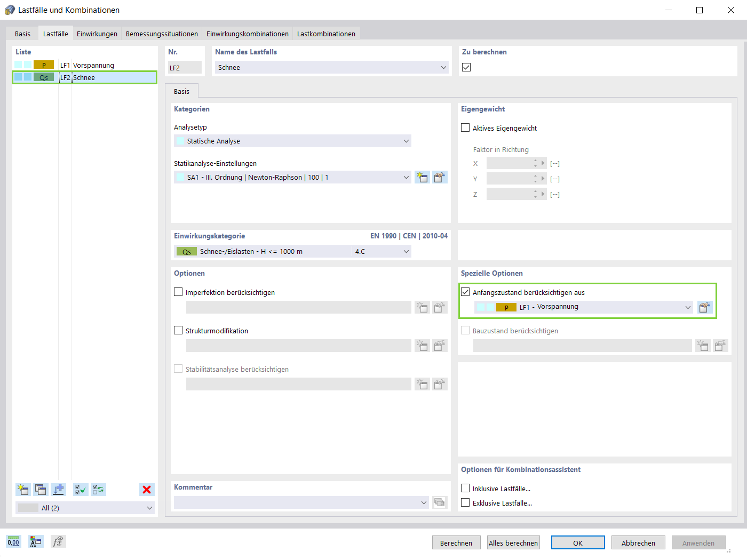
Task: Click the select-all checkmarks icon
Action: (81, 490)
